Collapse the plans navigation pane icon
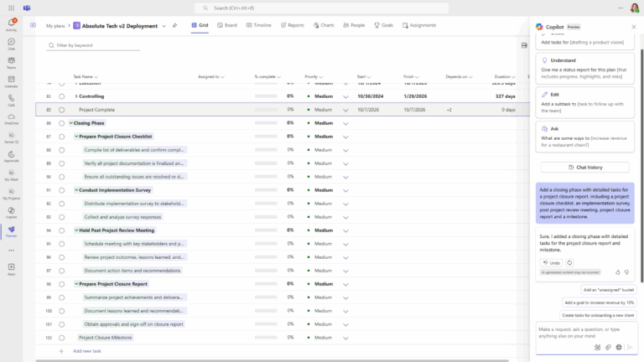The height and width of the screenshot is (362, 644). click(33, 25)
